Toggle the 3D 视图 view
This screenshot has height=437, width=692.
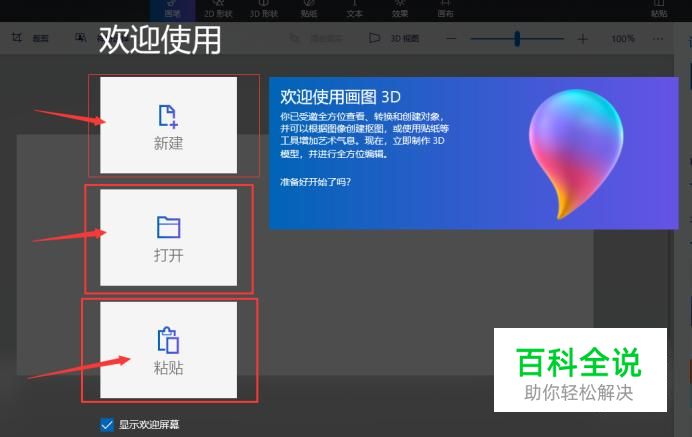point(394,38)
